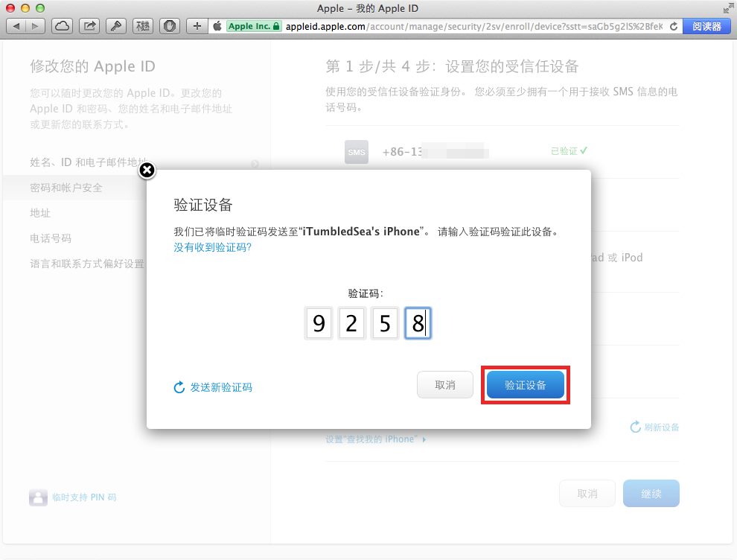Select 语言和联系方式偏好设置 sidebar item

pyautogui.click(x=87, y=264)
